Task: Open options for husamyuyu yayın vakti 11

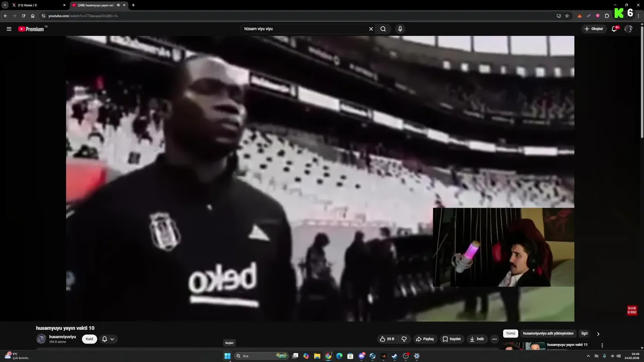Action: coord(602,345)
